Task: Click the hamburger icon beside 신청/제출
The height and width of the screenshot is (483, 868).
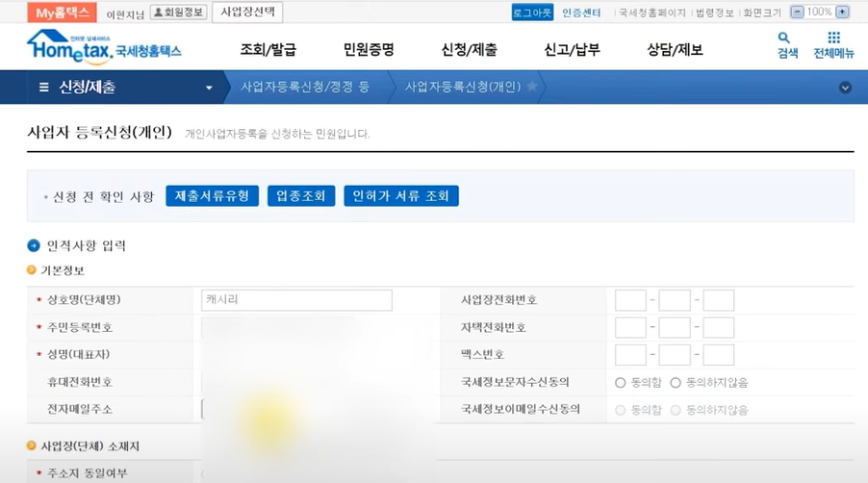Action: (x=43, y=87)
